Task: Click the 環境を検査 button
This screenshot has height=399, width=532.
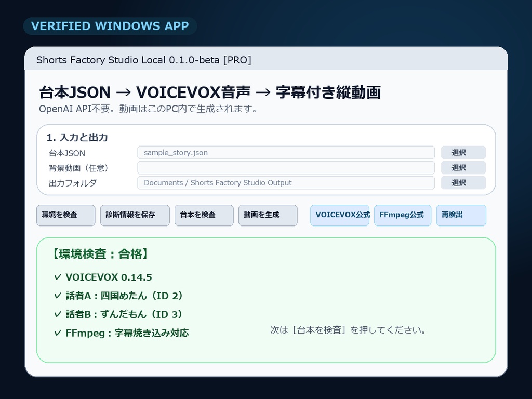Action: tap(66, 215)
